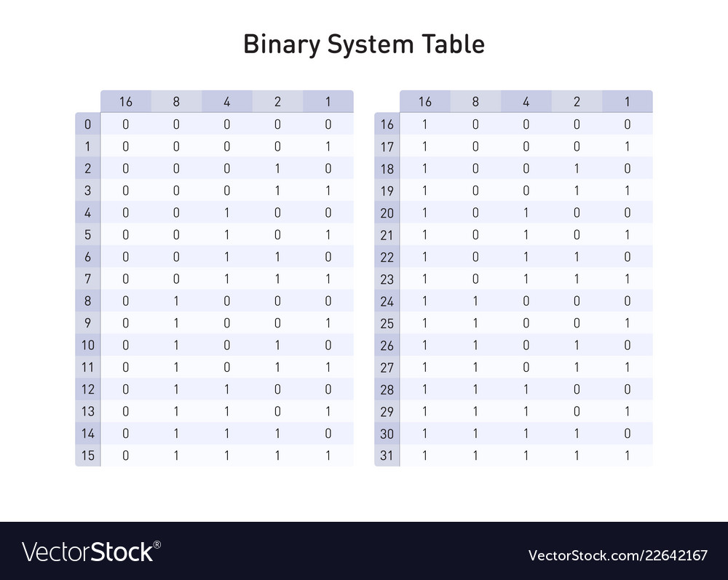This screenshot has height=580, width=728.
Task: Click the 4 column header in right table
Action: pyautogui.click(x=526, y=102)
